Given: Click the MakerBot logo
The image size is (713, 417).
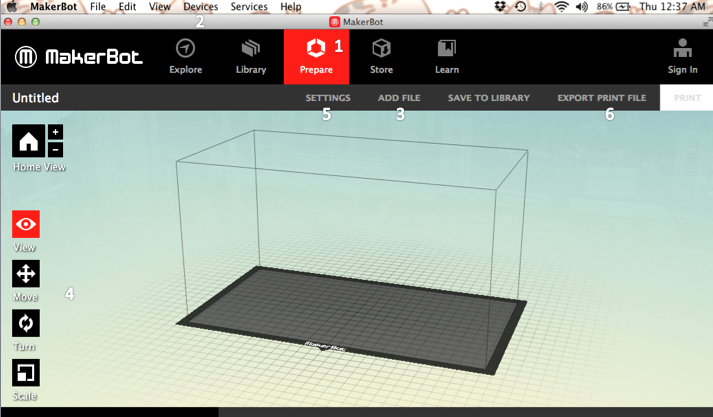Looking at the screenshot, I should tap(79, 57).
